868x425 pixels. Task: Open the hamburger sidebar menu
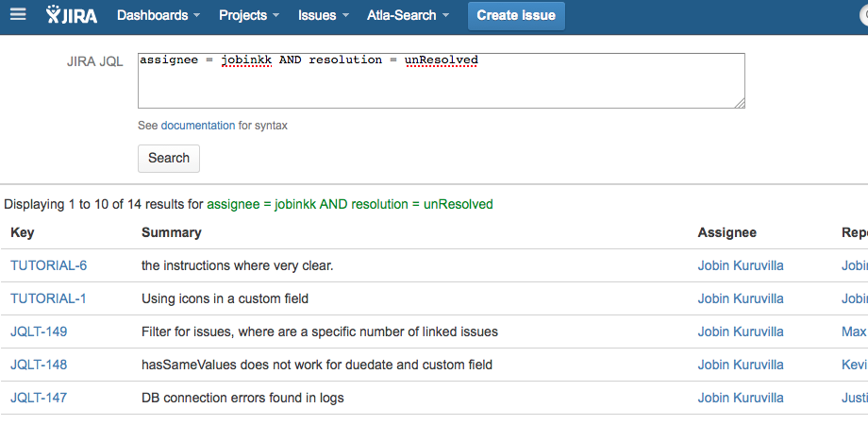pyautogui.click(x=18, y=14)
